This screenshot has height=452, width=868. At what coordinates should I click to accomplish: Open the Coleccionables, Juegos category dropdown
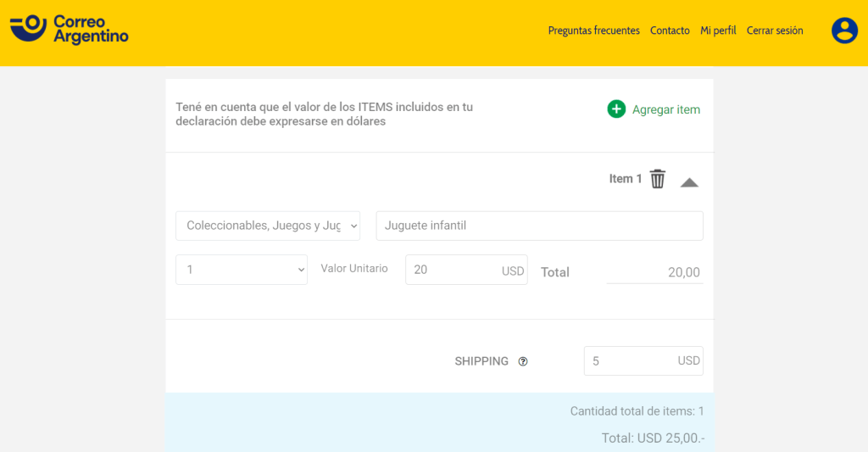coord(268,226)
